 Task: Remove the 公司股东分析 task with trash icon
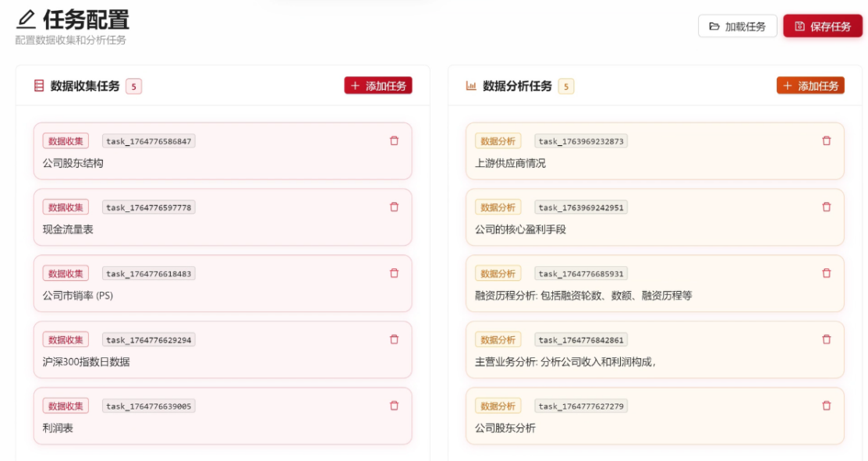click(827, 406)
